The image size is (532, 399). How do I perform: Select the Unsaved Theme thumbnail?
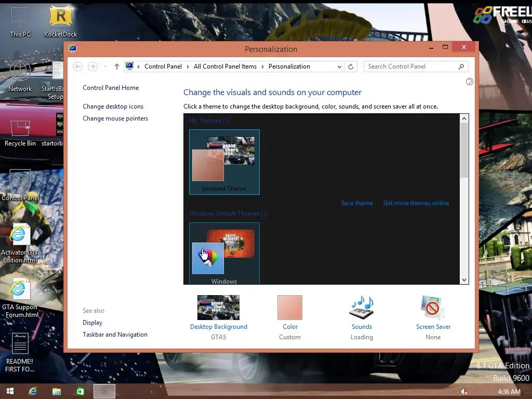224,162
